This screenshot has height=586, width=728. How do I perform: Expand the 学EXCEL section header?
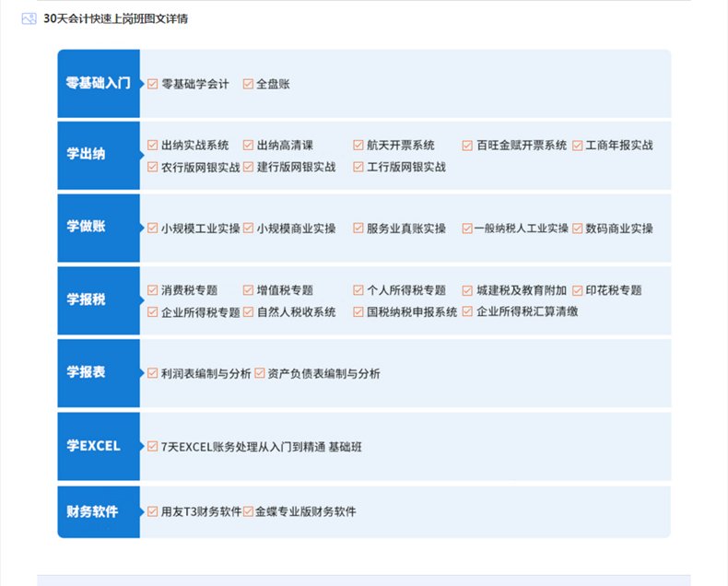click(99, 446)
